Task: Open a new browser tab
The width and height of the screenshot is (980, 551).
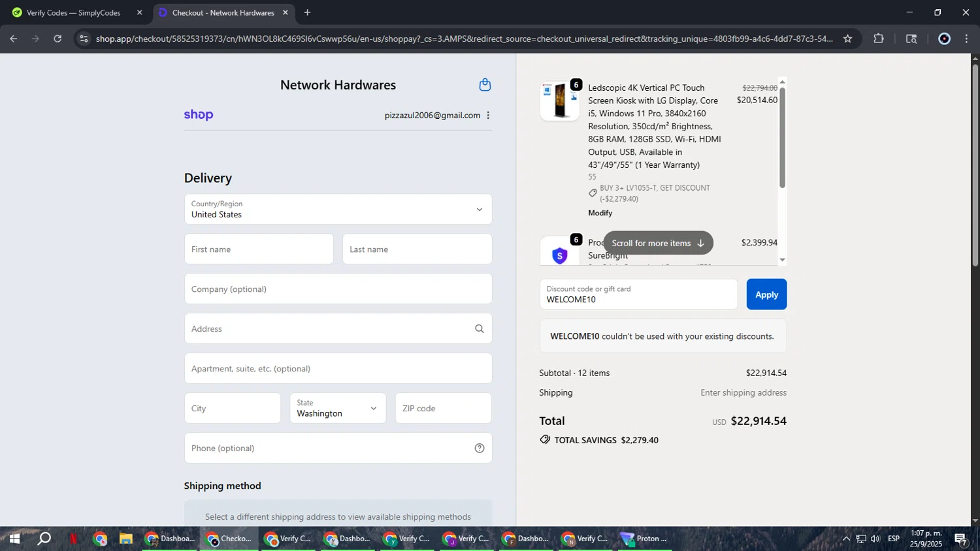Action: tap(307, 12)
